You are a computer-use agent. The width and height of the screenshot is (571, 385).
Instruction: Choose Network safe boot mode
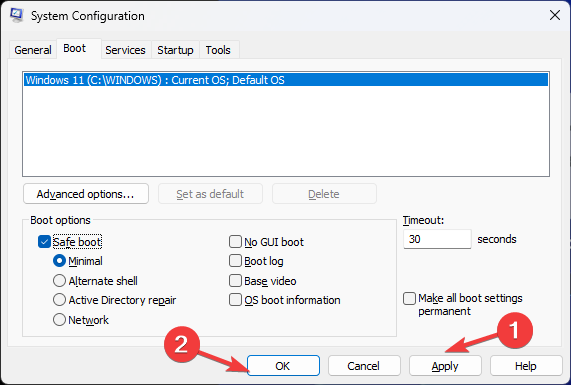(x=59, y=320)
